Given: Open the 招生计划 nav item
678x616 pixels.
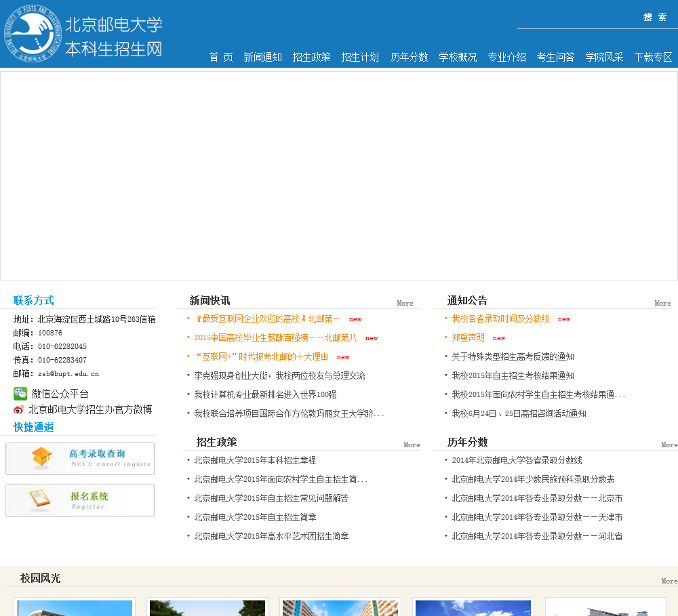Looking at the screenshot, I should click(x=360, y=57).
